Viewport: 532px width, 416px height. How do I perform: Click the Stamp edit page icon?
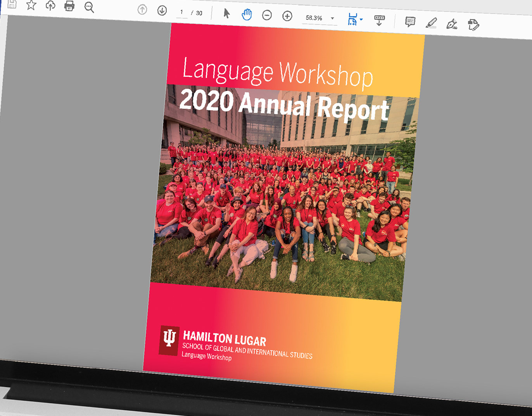[x=473, y=25]
